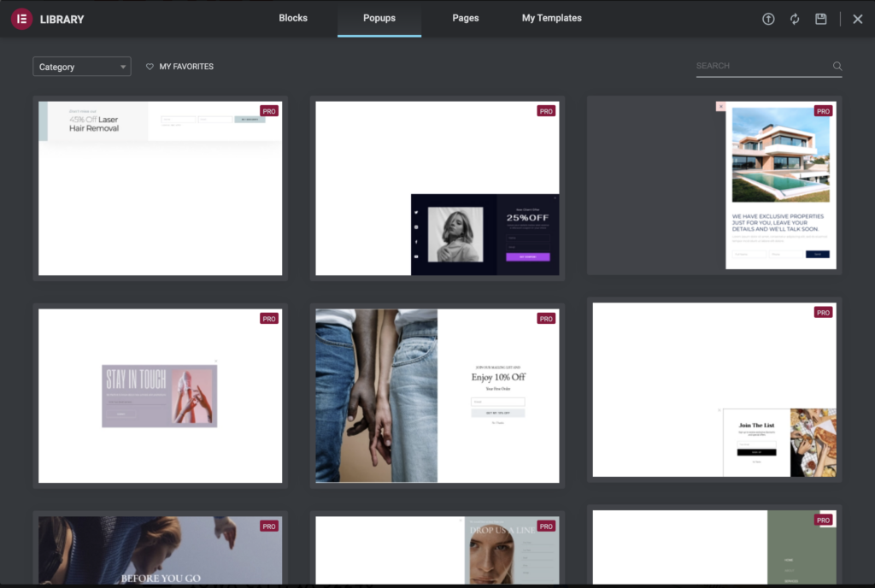875x588 pixels.
Task: Open the Enjoy 10% Off popup template
Action: click(x=437, y=396)
